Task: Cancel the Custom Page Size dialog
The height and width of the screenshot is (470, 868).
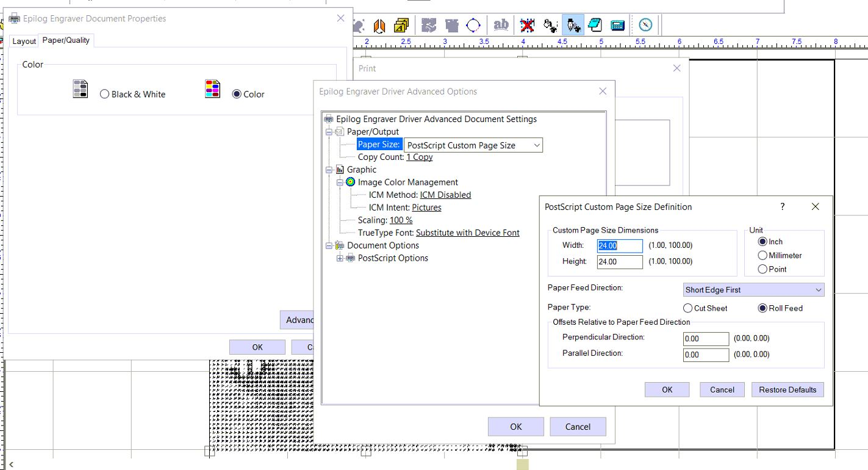Action: pos(722,389)
